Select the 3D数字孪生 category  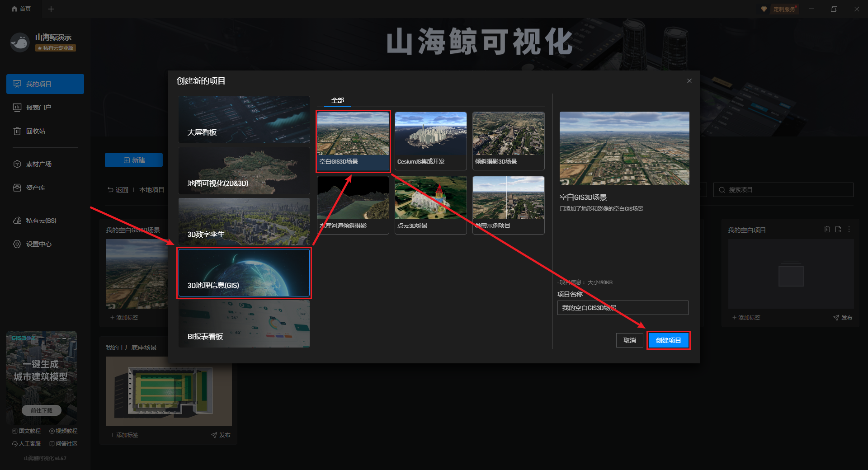tap(244, 222)
